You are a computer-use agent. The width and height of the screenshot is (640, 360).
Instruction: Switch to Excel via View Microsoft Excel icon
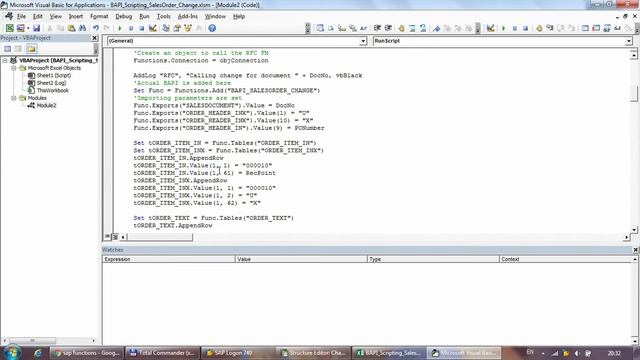pos(9,28)
